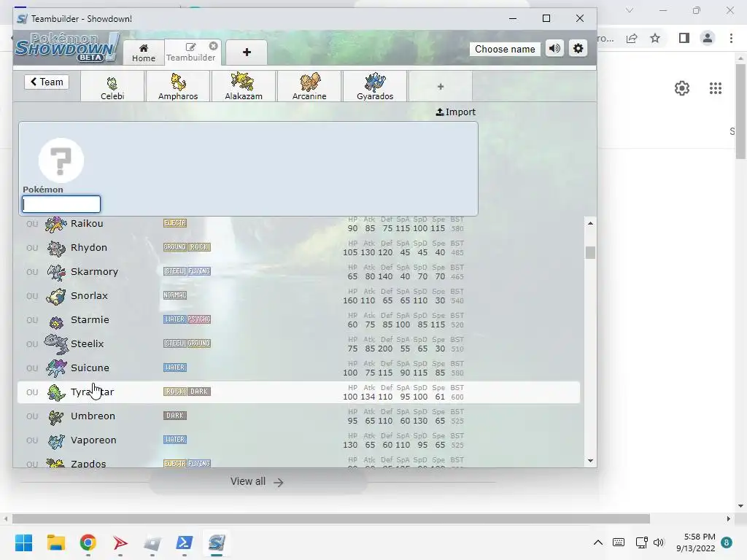Click the Umbreon sprite icon
This screenshot has height=560, width=747.
pos(55,417)
